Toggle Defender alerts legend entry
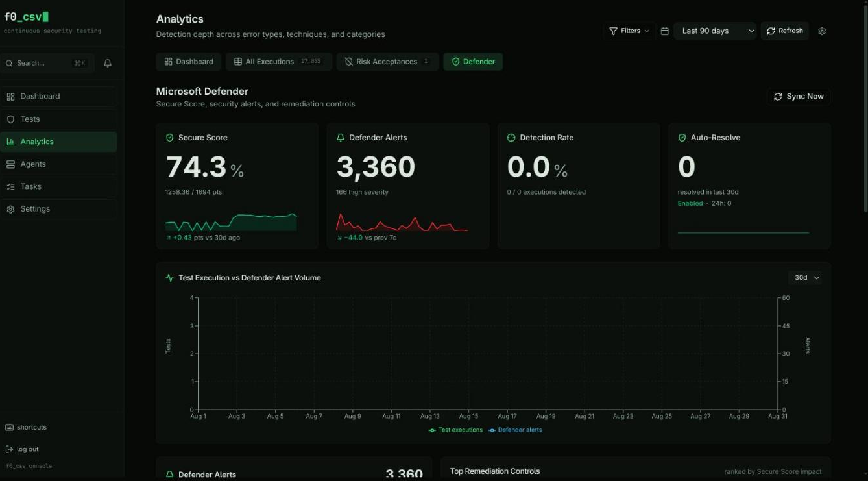The image size is (868, 481). point(515,430)
